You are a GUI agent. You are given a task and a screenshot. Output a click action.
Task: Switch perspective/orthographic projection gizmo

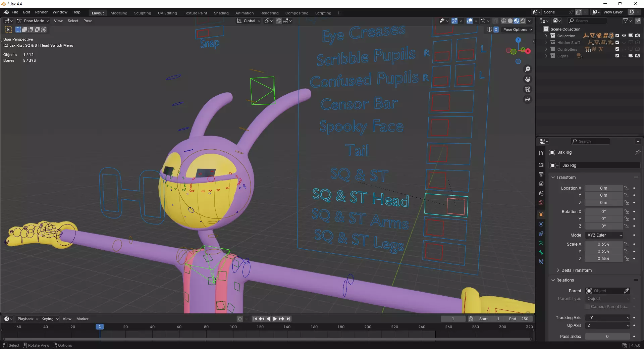tap(528, 99)
